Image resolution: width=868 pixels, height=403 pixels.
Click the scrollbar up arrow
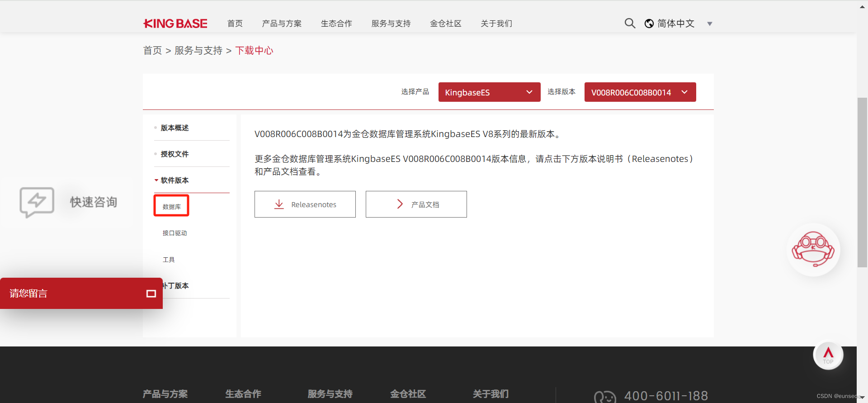[862, 6]
